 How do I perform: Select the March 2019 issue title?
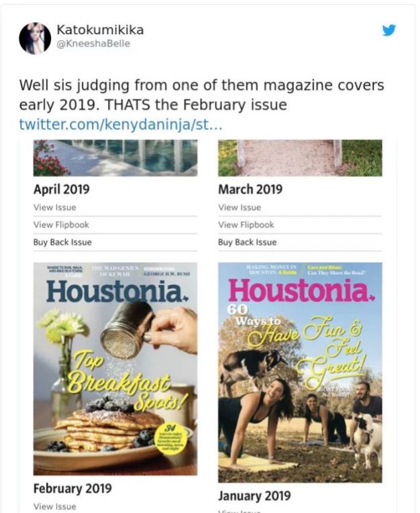click(x=249, y=190)
